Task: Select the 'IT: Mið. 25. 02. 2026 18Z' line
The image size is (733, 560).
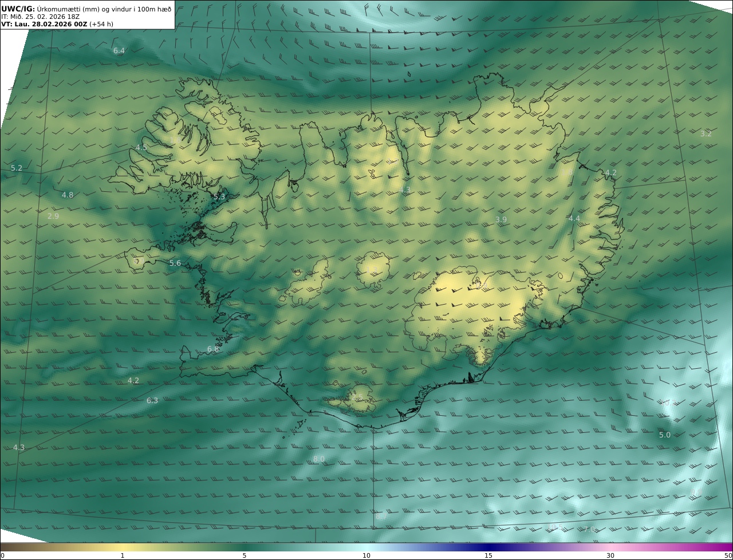Action: (40, 17)
